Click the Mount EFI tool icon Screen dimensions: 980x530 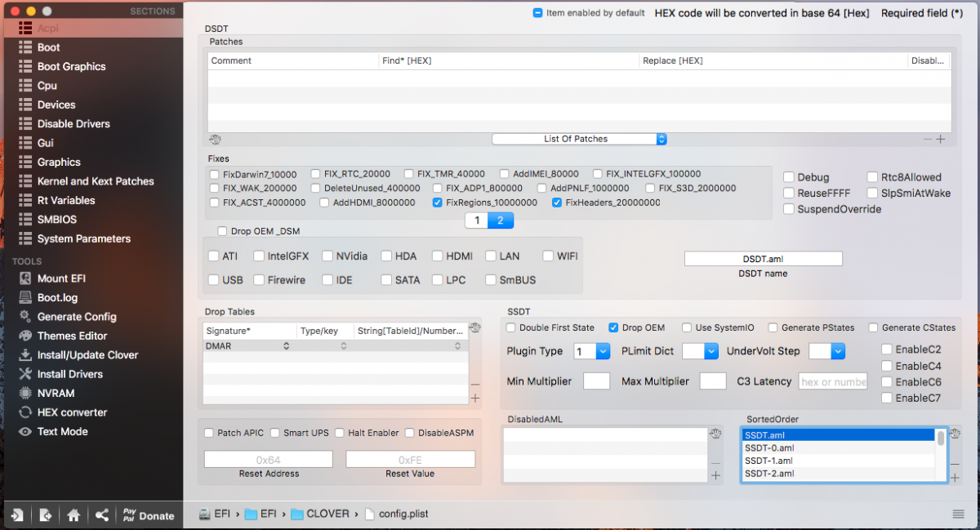click(x=24, y=278)
